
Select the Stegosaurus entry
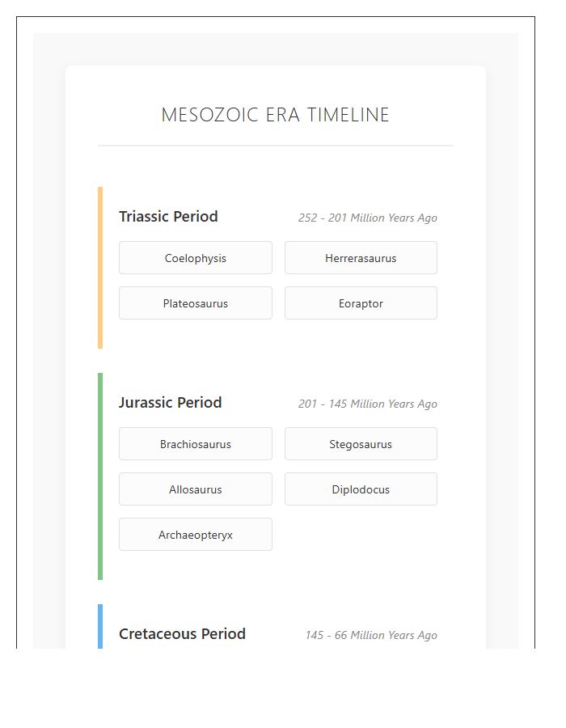pyautogui.click(x=361, y=443)
